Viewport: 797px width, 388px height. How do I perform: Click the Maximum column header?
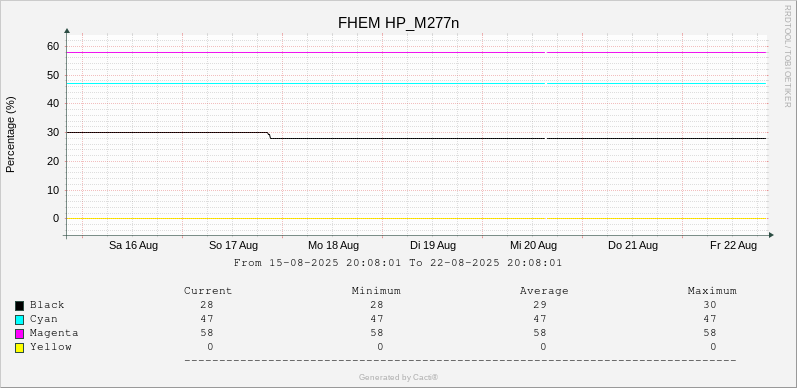(x=712, y=291)
